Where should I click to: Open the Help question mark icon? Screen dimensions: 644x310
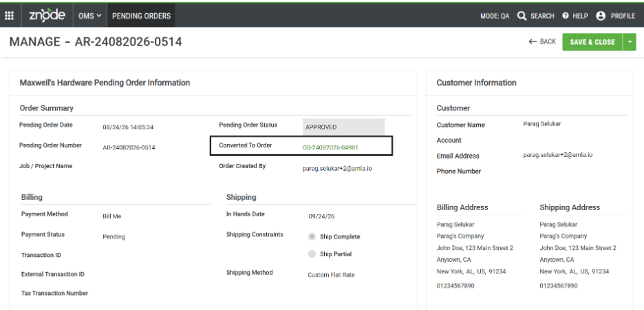[x=566, y=16]
